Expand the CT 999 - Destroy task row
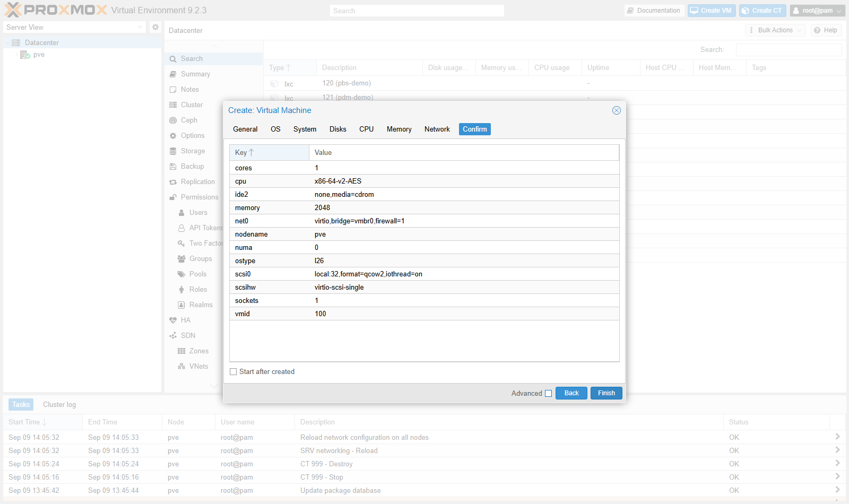Viewport: 849px width, 504px height. tap(837, 463)
